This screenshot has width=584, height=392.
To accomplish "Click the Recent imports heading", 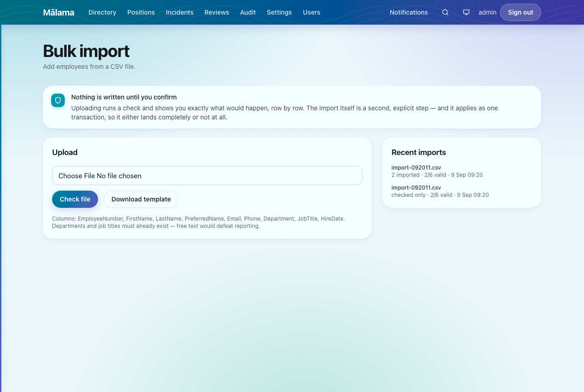I will pos(419,152).
